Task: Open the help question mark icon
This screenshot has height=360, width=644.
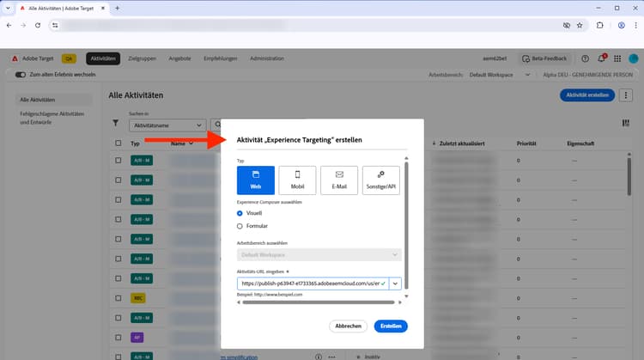Action: pyautogui.click(x=585, y=58)
